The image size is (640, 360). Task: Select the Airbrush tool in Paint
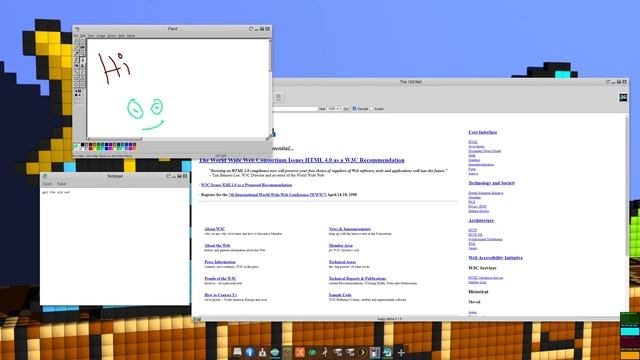[76, 66]
